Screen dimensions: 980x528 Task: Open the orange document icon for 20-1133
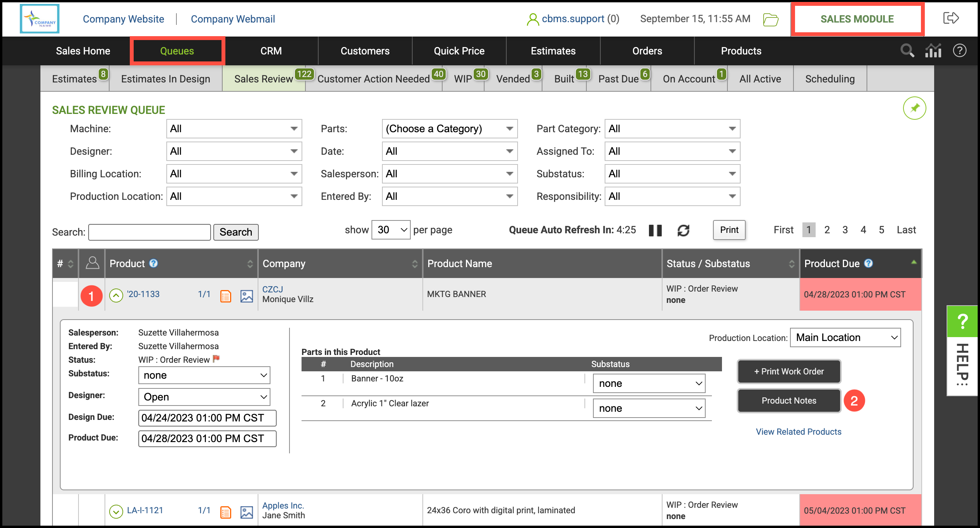tap(225, 296)
